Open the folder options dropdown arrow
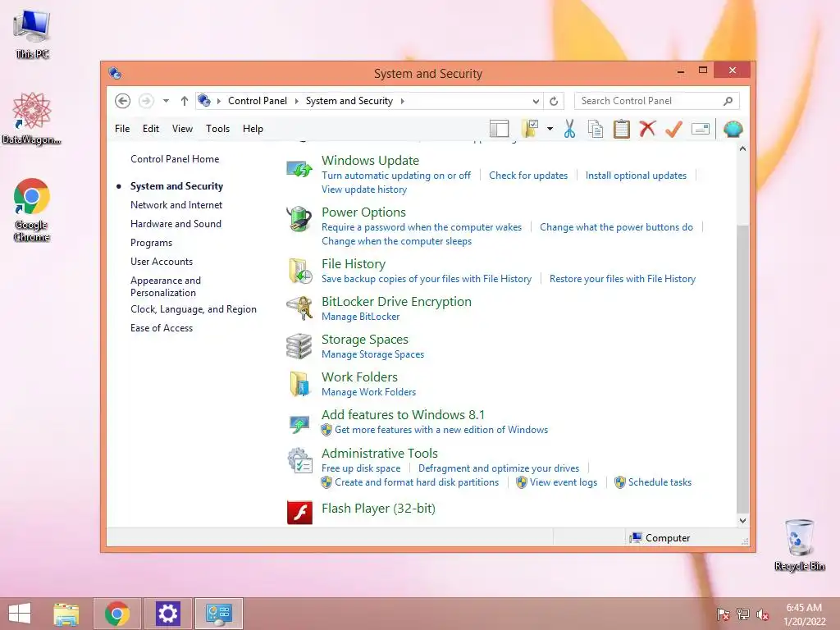This screenshot has height=630, width=840. coord(550,129)
